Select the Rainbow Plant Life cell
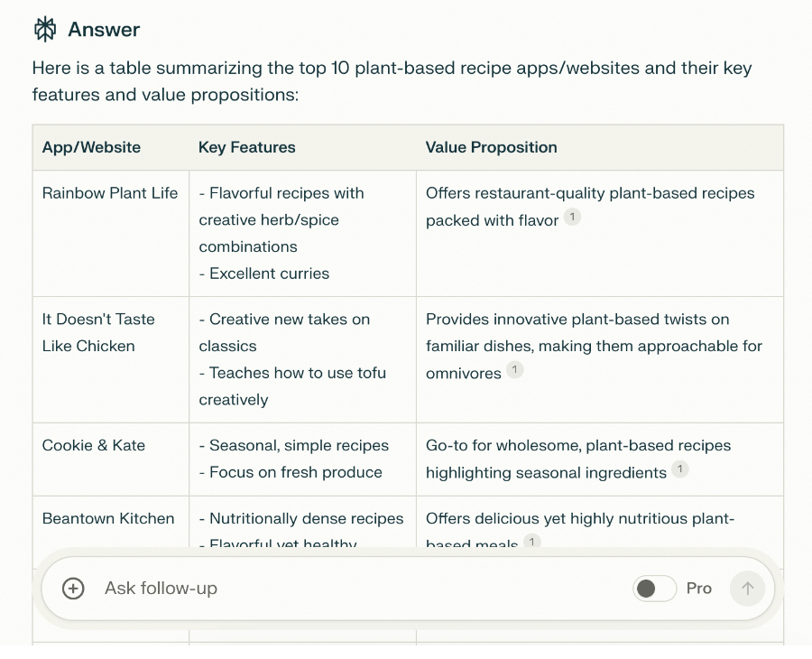 pos(110,193)
